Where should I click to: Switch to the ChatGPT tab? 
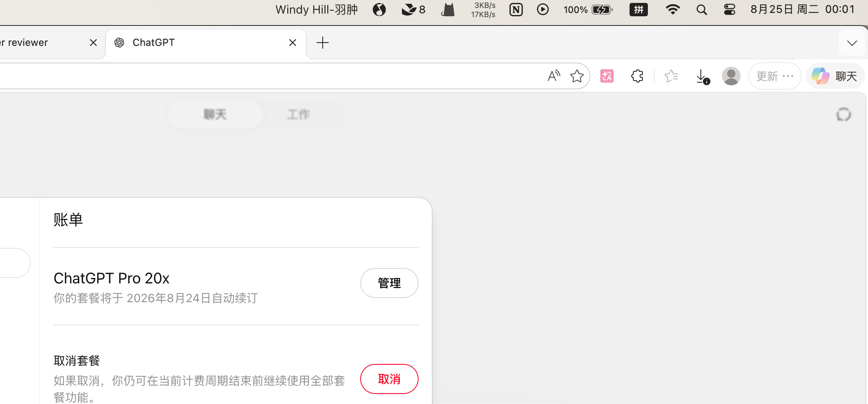(x=206, y=43)
